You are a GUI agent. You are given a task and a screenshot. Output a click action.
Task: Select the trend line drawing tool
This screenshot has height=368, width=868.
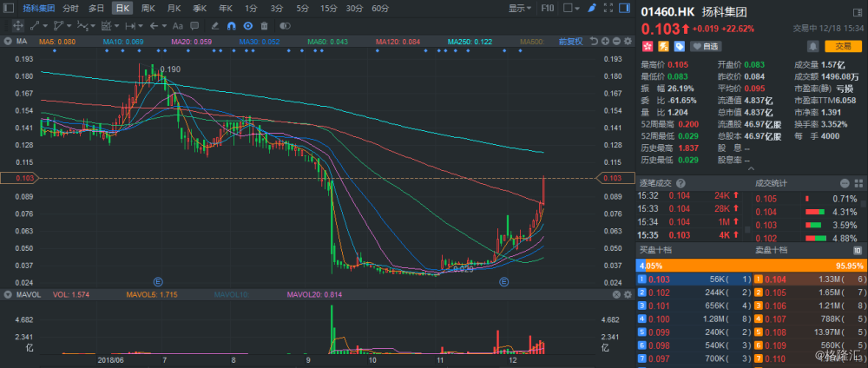(35, 25)
